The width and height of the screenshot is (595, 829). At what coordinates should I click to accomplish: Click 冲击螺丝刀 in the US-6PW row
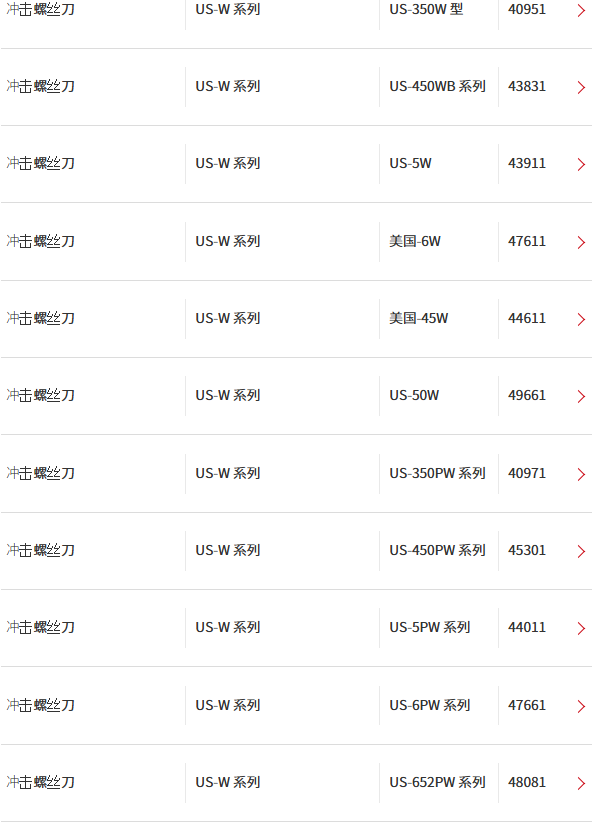(41, 705)
